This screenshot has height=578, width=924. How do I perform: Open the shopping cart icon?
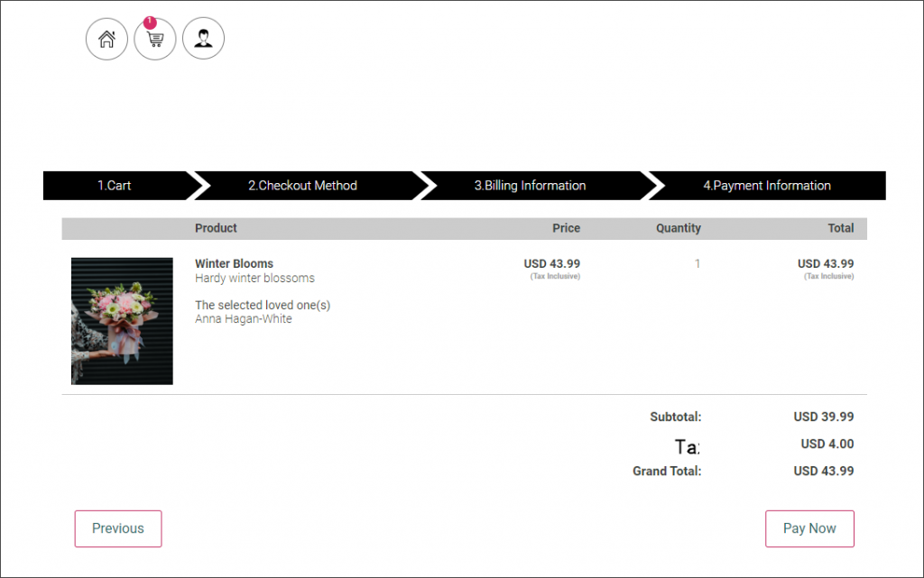coord(155,40)
